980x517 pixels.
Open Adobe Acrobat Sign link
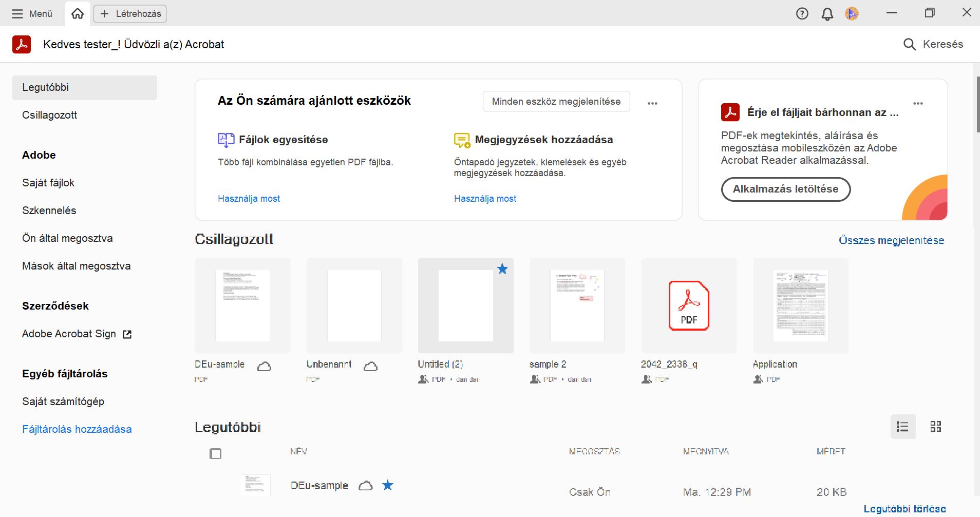click(x=69, y=334)
